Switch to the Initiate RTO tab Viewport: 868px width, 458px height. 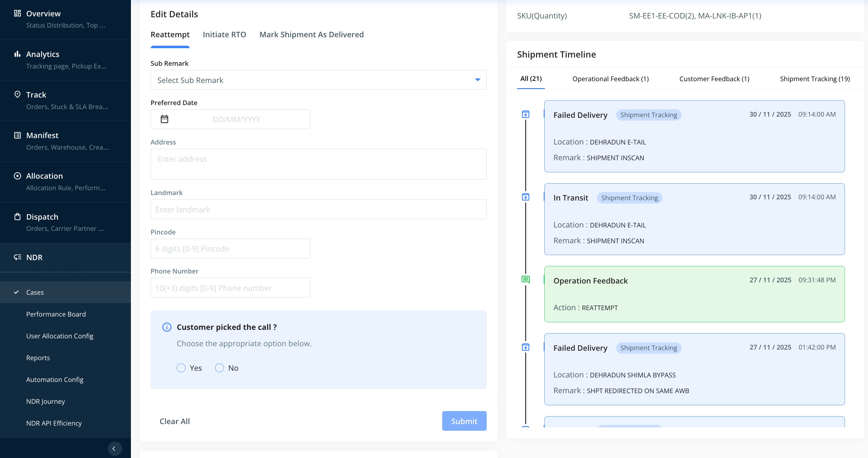click(x=224, y=35)
